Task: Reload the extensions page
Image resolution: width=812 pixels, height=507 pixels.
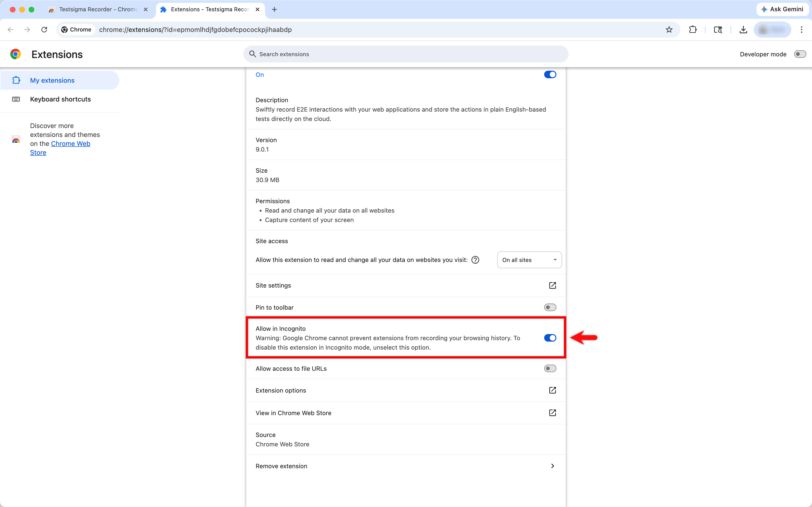Action: tap(44, 30)
